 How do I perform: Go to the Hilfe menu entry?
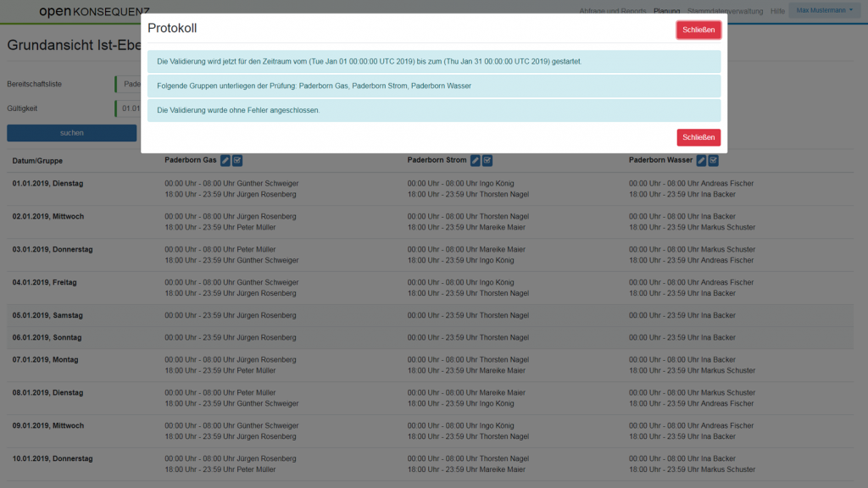click(777, 12)
